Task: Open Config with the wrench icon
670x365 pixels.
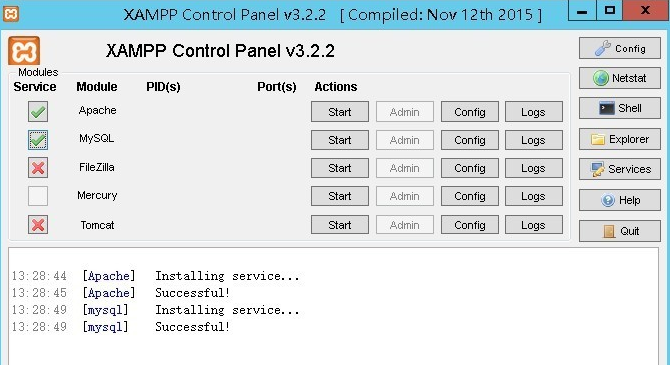Action: (x=620, y=48)
